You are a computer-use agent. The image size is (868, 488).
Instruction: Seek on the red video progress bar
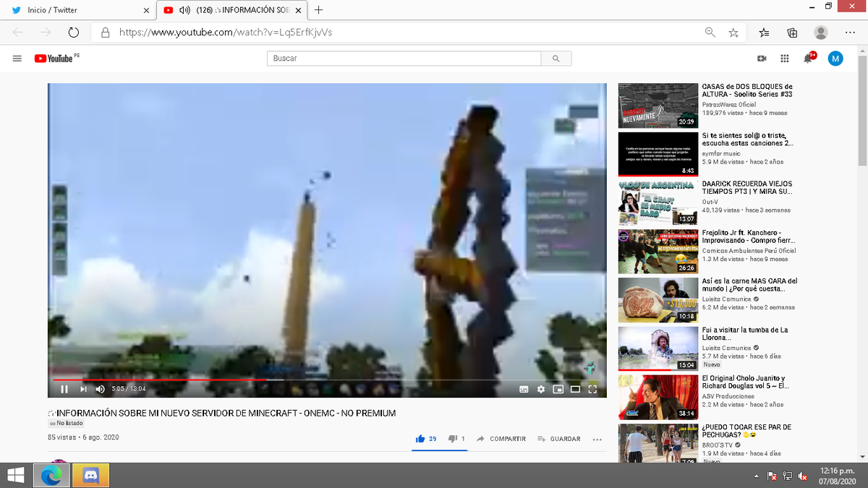click(327, 379)
